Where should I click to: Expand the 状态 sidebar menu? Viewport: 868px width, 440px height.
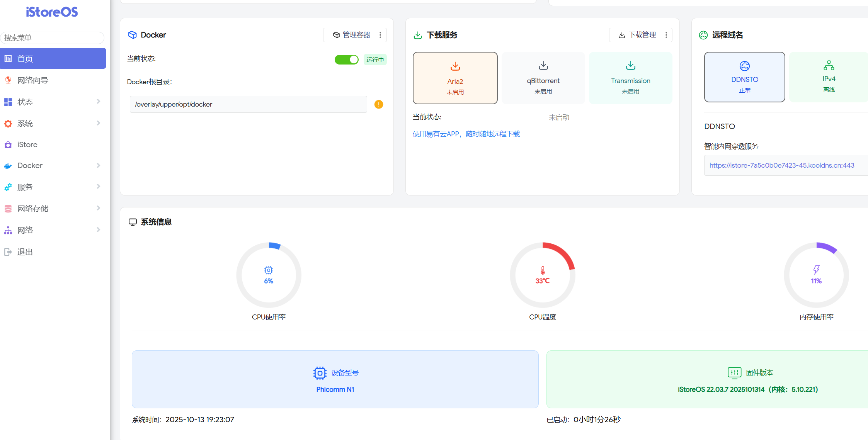pos(98,102)
